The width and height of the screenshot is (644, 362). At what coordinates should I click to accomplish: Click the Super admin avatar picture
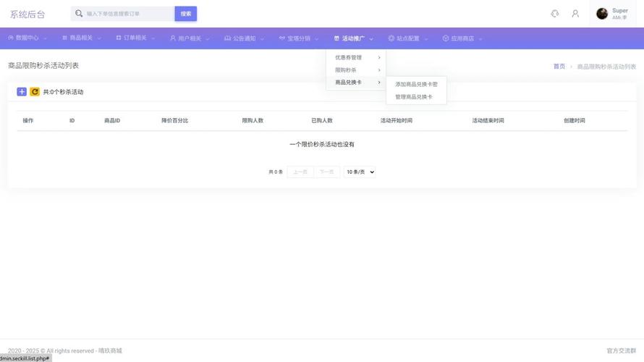click(x=602, y=14)
